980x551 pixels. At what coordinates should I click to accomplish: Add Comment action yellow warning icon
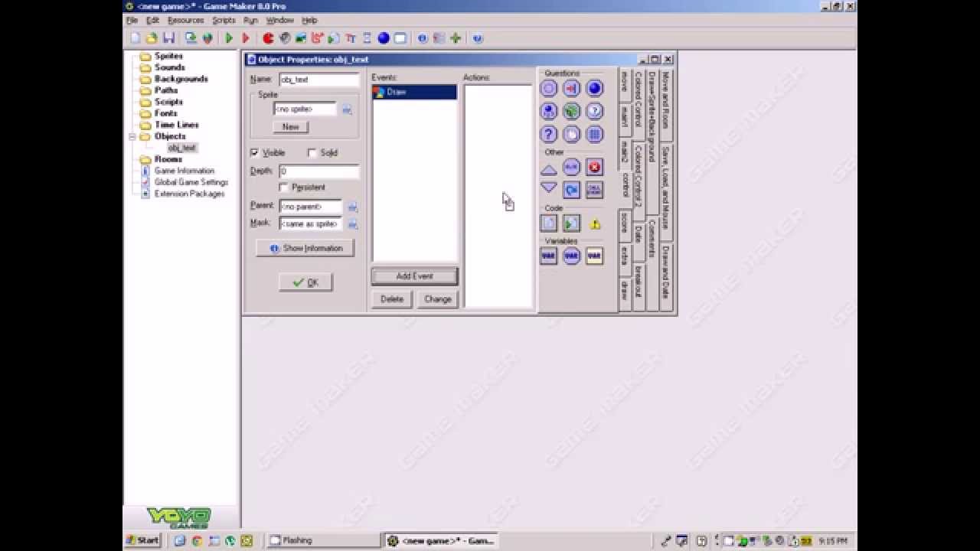tap(595, 223)
